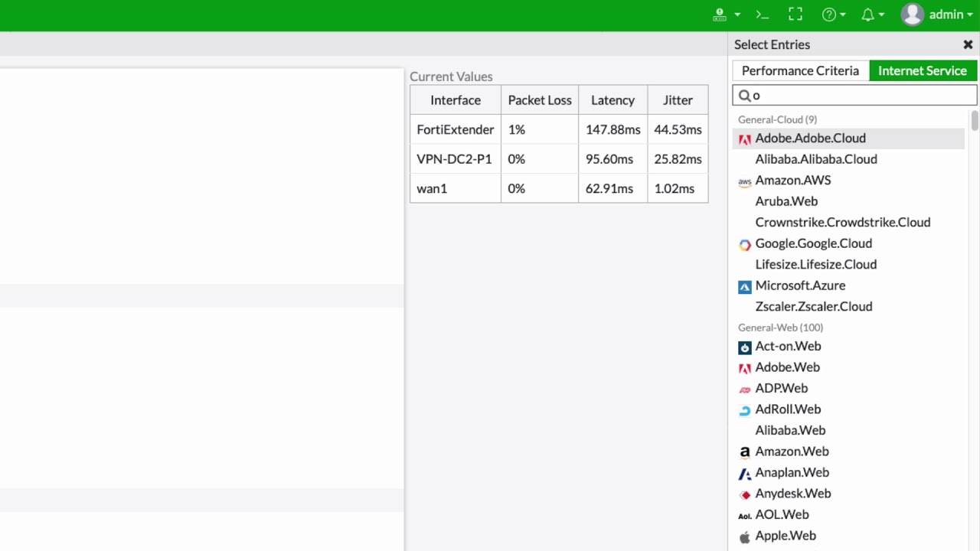Viewport: 980px width, 551px height.
Task: Click the 25.82ms jitter value
Action: coord(678,159)
